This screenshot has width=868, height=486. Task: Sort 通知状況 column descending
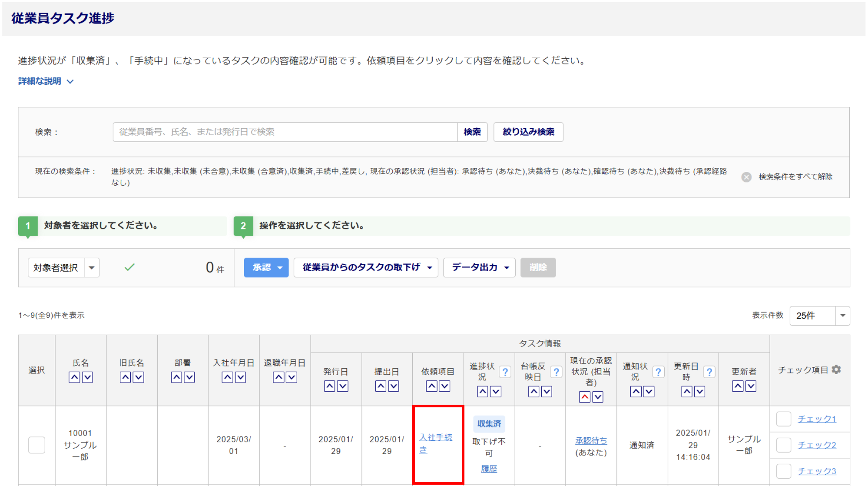(x=649, y=392)
